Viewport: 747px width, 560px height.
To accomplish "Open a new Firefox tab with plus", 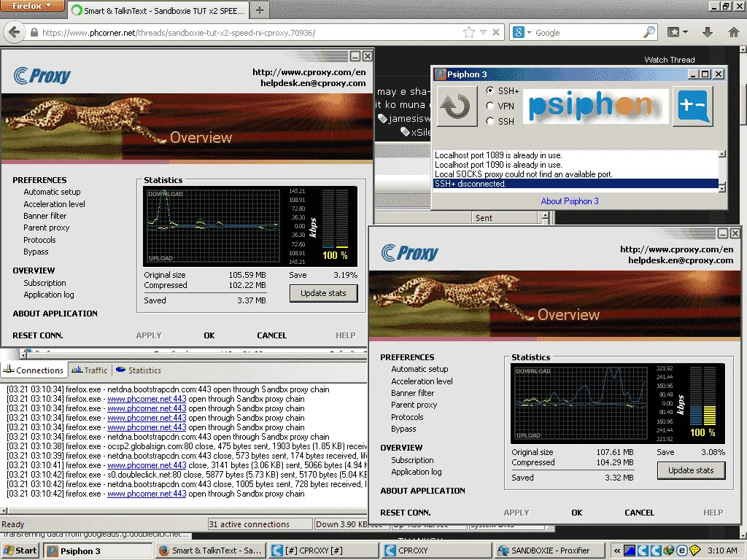I will click(x=259, y=10).
